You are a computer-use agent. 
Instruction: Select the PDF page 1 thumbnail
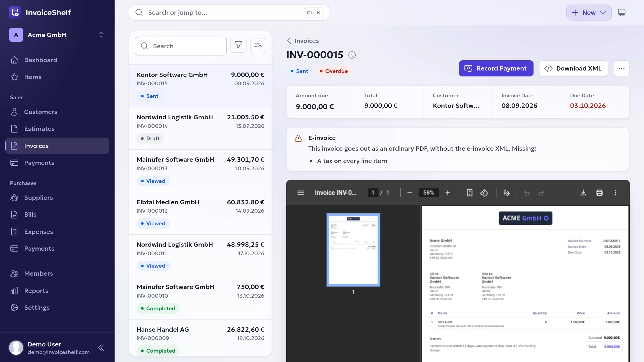pyautogui.click(x=353, y=250)
